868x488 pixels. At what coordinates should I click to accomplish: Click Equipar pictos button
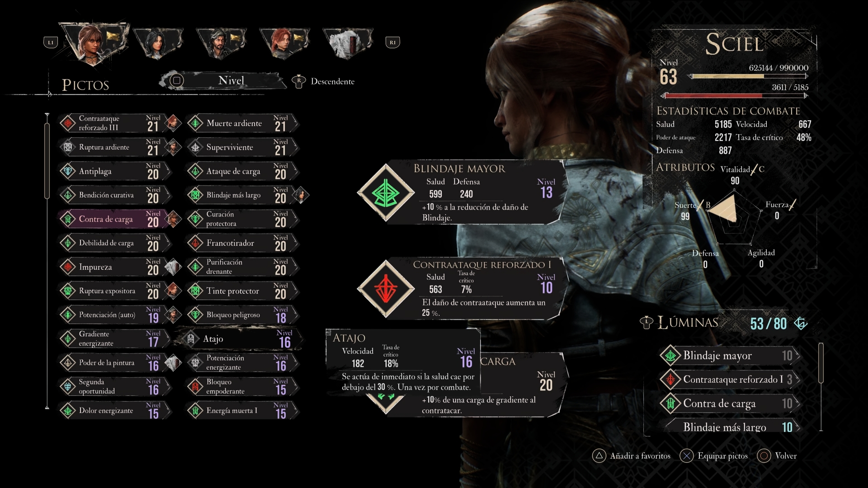click(714, 456)
